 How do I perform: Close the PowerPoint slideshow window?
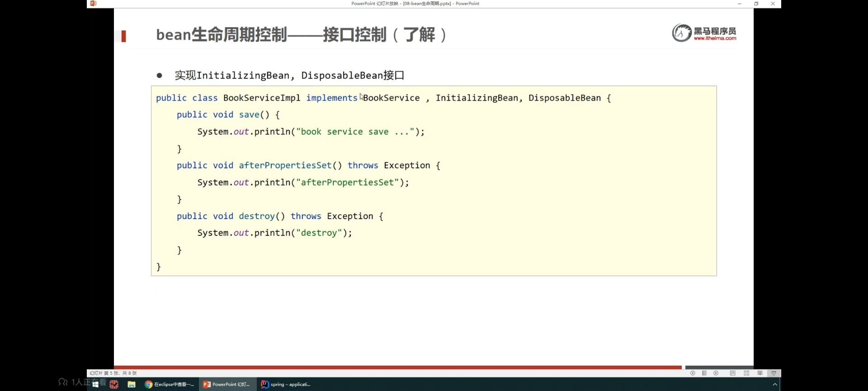pos(773,4)
